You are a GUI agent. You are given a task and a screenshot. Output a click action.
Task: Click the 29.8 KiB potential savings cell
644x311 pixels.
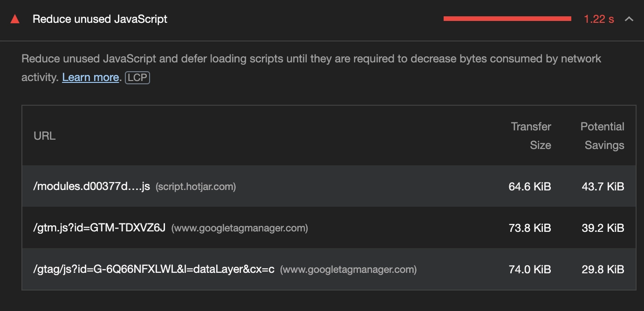click(603, 270)
